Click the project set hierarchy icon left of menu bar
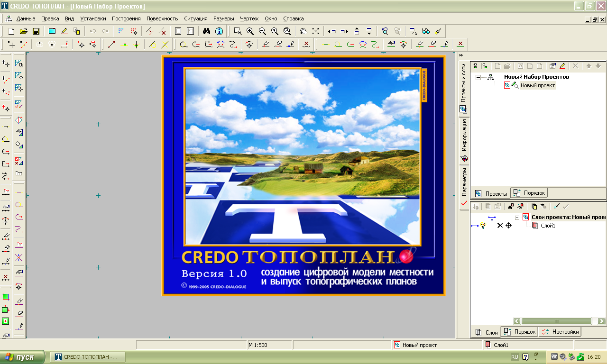Viewport: 607px width, 364px height. point(9,18)
